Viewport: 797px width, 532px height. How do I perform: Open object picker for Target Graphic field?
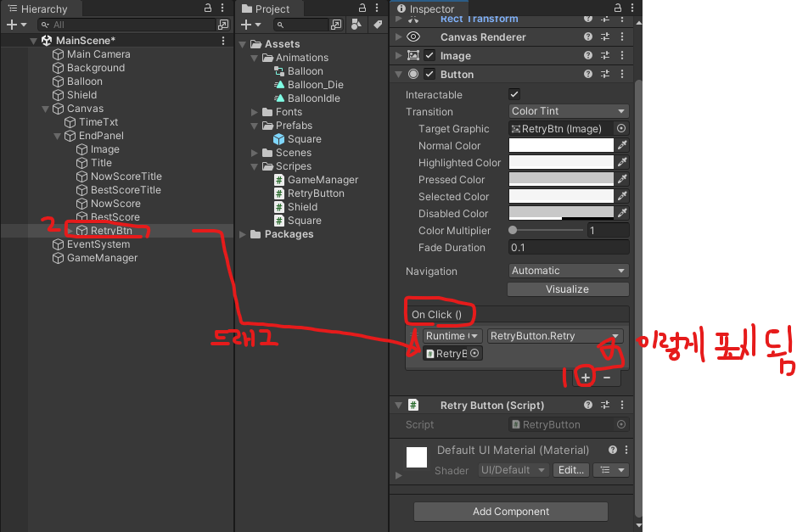point(621,129)
